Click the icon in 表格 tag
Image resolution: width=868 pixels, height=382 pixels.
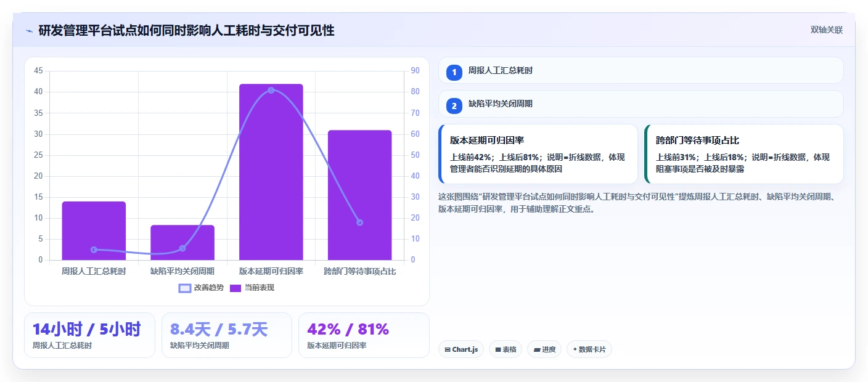pyautogui.click(x=497, y=349)
